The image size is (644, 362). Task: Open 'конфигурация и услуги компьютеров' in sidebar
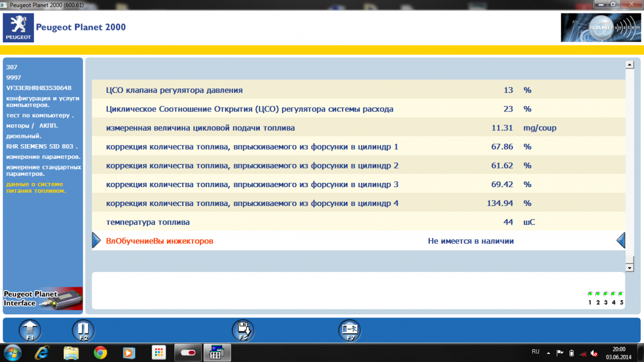point(42,101)
